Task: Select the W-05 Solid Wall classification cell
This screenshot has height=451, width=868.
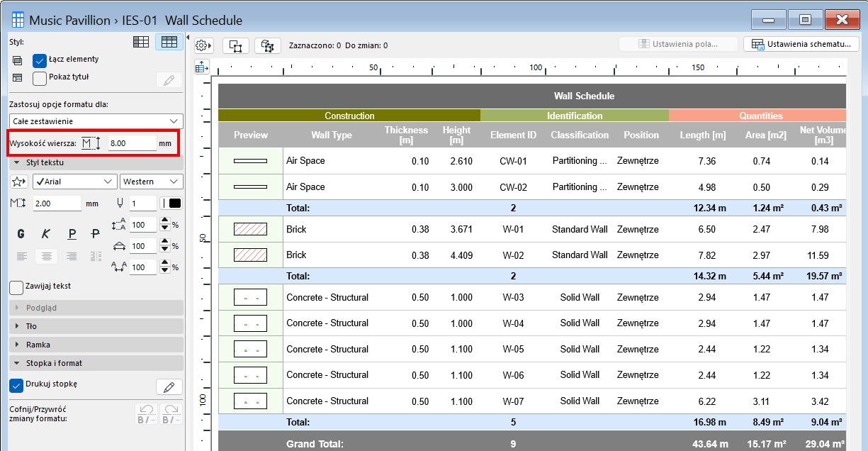Action: coord(580,349)
